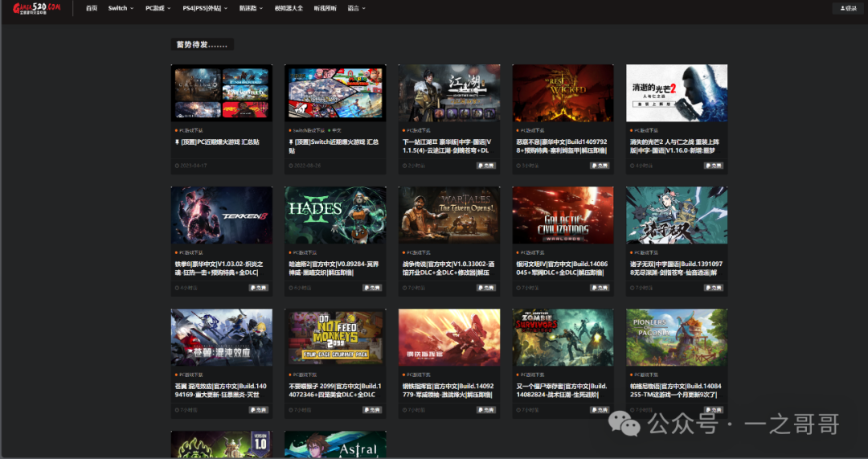
Task: Click the PC游戏下载 tag on the 铁拳8 card
Action: click(x=190, y=253)
